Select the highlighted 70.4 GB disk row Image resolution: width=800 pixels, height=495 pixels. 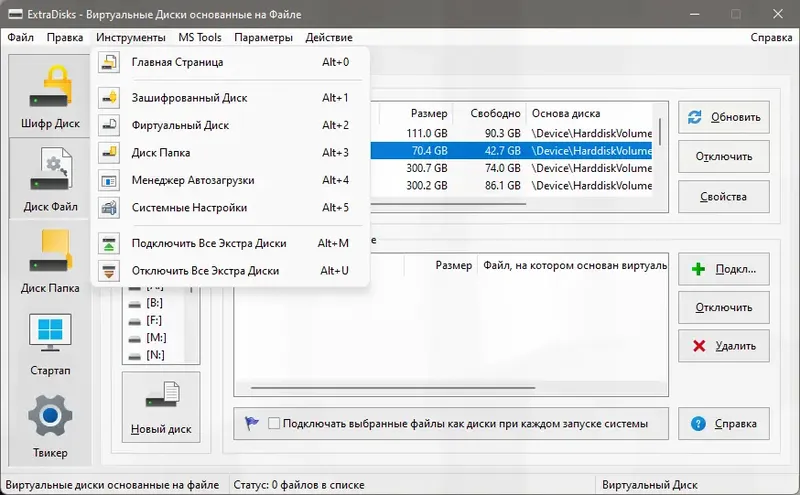coord(512,151)
